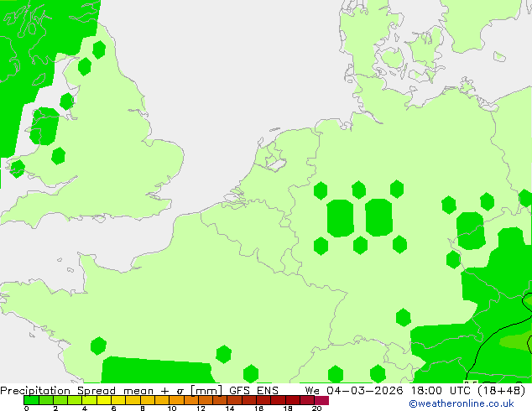Click the legend value '10'
The width and height of the screenshot is (532, 411).
(x=172, y=408)
